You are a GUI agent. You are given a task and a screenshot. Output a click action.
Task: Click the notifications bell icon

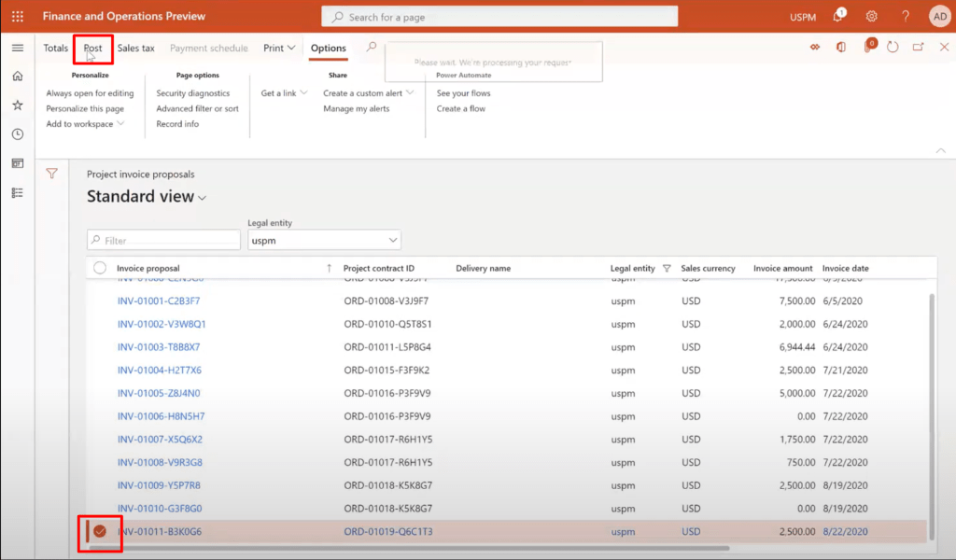click(x=838, y=16)
